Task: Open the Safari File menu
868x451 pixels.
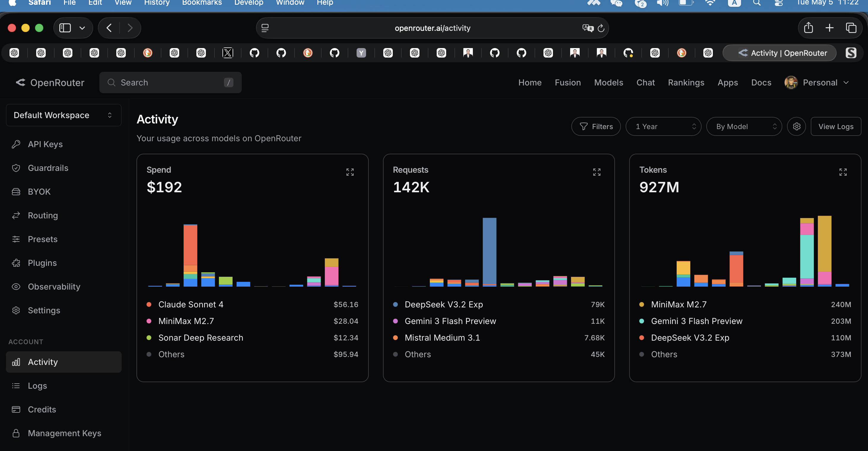Action: click(69, 3)
